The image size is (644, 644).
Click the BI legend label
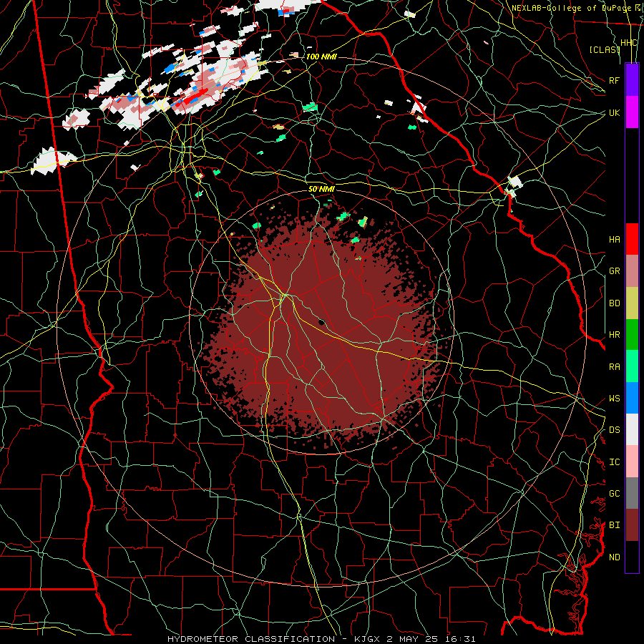[614, 525]
